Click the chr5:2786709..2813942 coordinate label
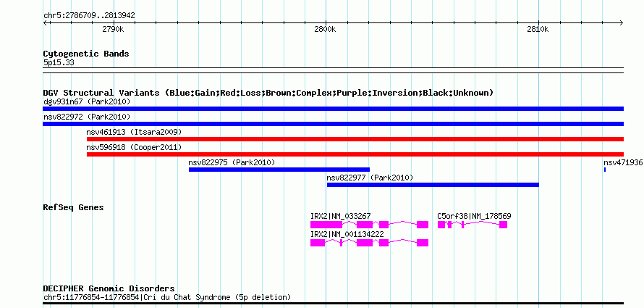The height and width of the screenshot is (308, 644). (x=89, y=16)
